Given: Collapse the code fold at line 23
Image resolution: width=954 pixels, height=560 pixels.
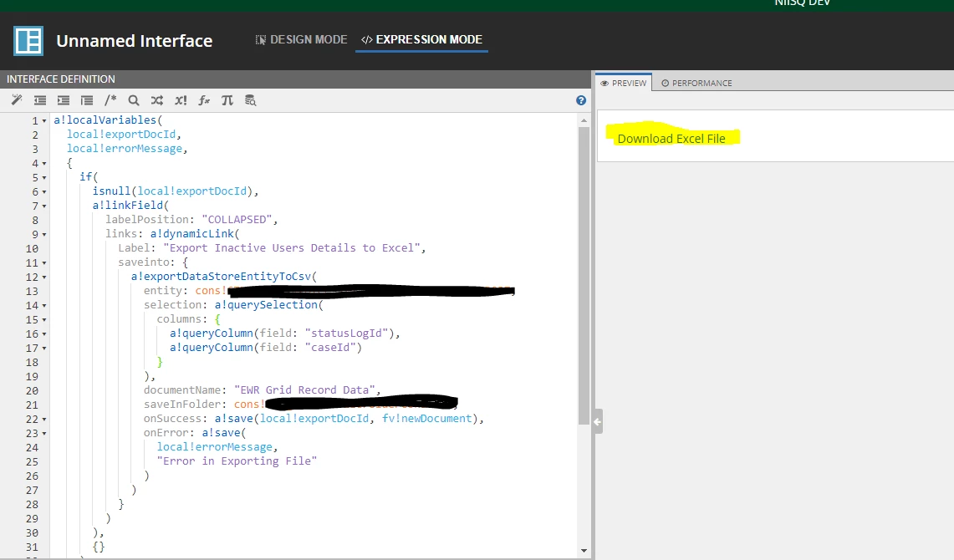Looking at the screenshot, I should (x=44, y=434).
